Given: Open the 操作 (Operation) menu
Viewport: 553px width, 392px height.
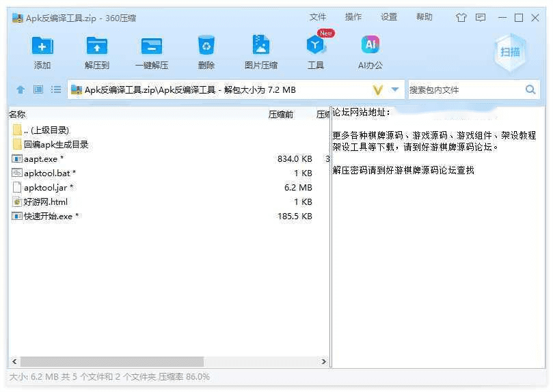Looking at the screenshot, I should point(353,17).
